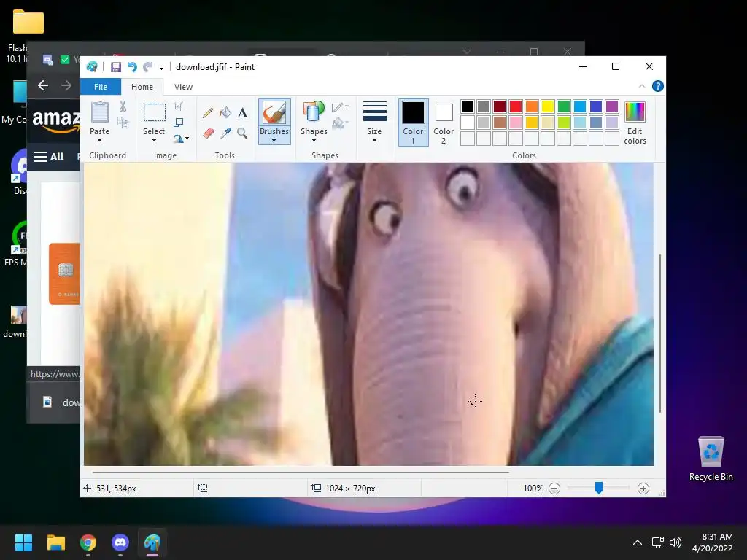
Task: Switch to the Home ribbon tab
Action: [x=142, y=87]
